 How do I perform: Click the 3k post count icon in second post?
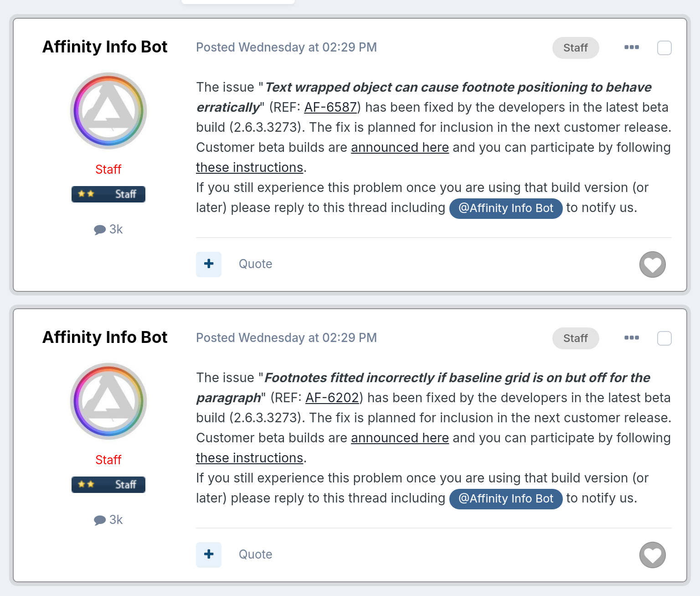pyautogui.click(x=100, y=520)
